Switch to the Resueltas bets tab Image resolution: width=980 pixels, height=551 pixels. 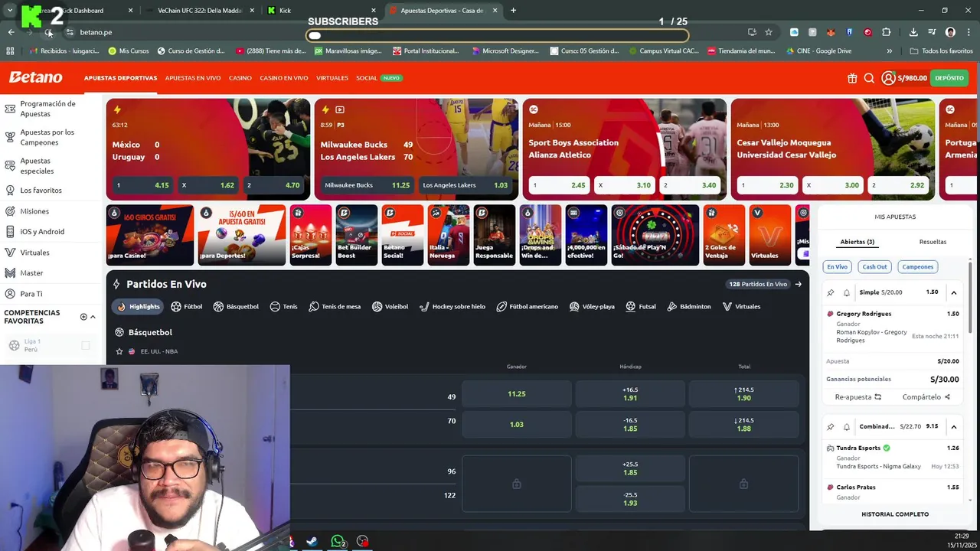click(933, 242)
